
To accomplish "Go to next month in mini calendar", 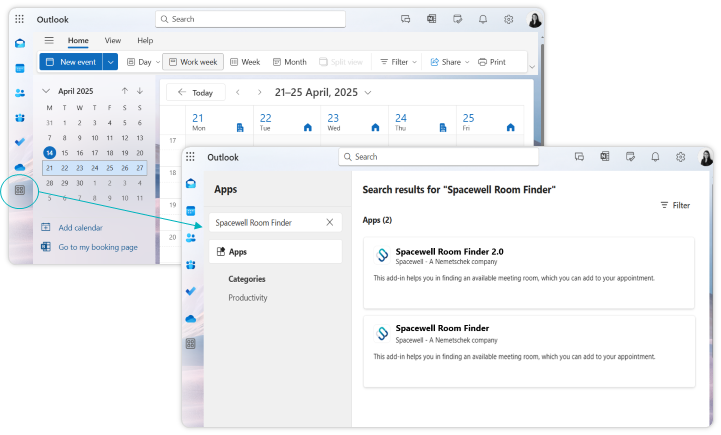I will [140, 91].
